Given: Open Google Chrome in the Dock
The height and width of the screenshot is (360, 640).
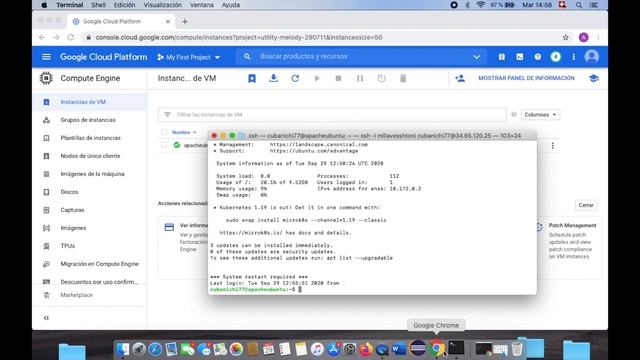Looking at the screenshot, I should [x=437, y=349].
